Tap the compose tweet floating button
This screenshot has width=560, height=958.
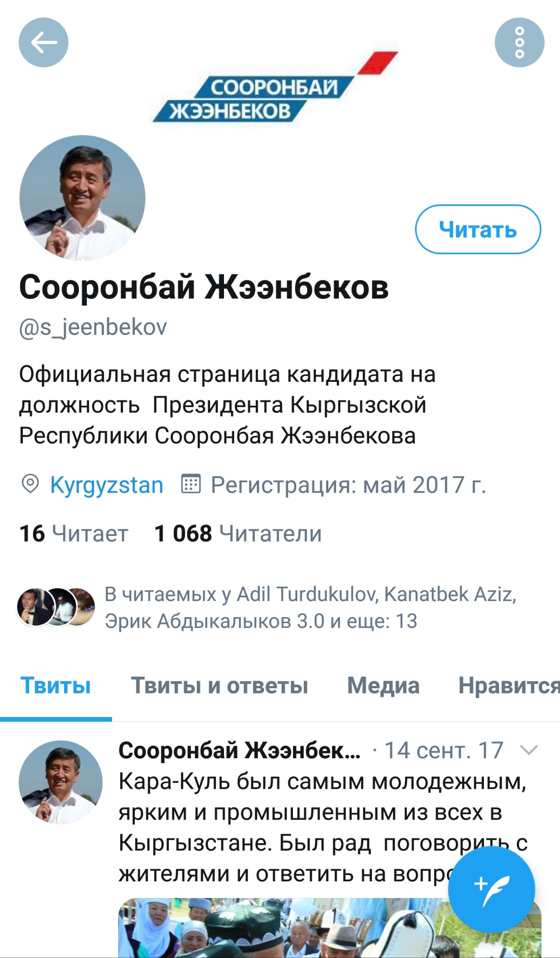click(x=492, y=890)
